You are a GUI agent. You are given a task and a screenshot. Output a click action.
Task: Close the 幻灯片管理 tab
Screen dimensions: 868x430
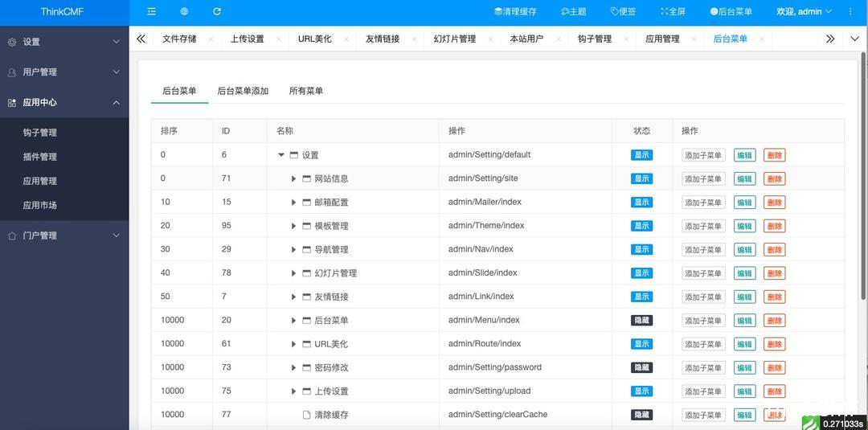[490, 39]
